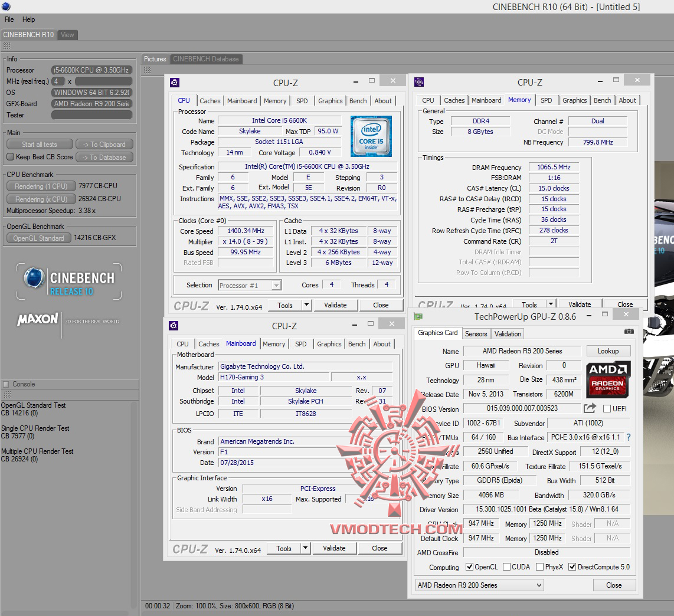Click Rendering (x CPU) button

(41, 199)
